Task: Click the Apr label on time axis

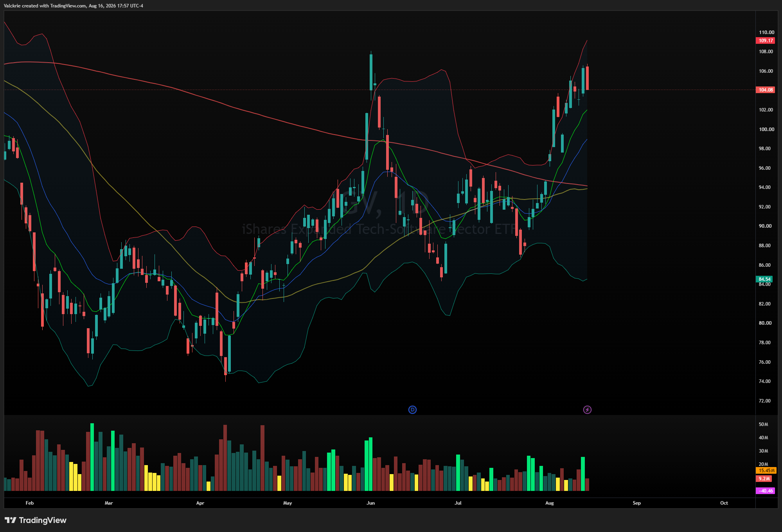Action: tap(200, 503)
